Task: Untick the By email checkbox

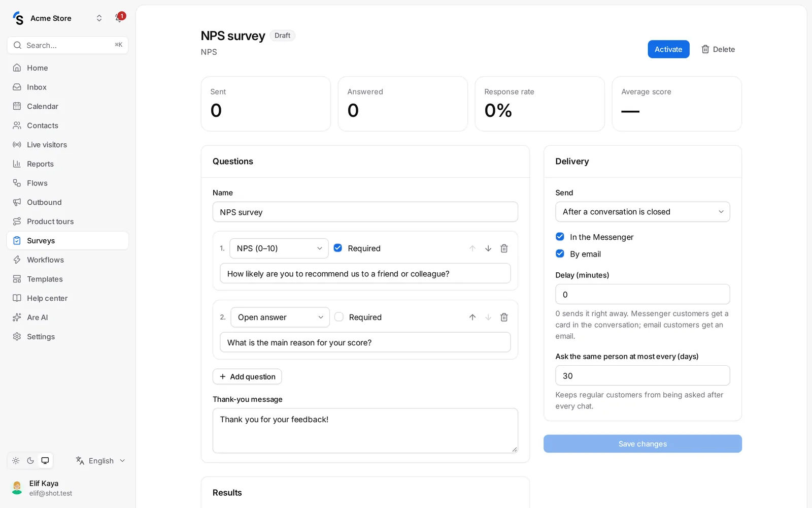Action: [x=560, y=253]
